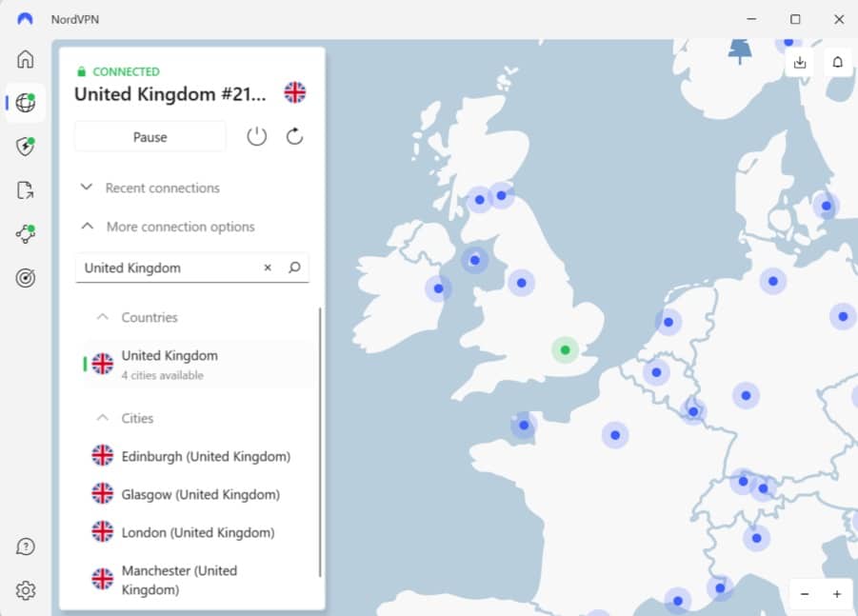Pause the VPN connection
Viewport: 858px width, 616px height.
[150, 137]
